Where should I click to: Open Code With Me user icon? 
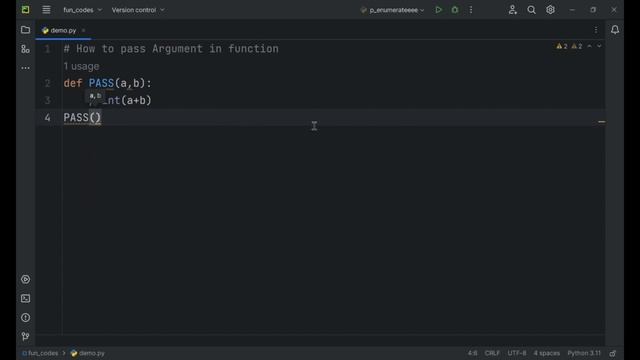coord(513,10)
